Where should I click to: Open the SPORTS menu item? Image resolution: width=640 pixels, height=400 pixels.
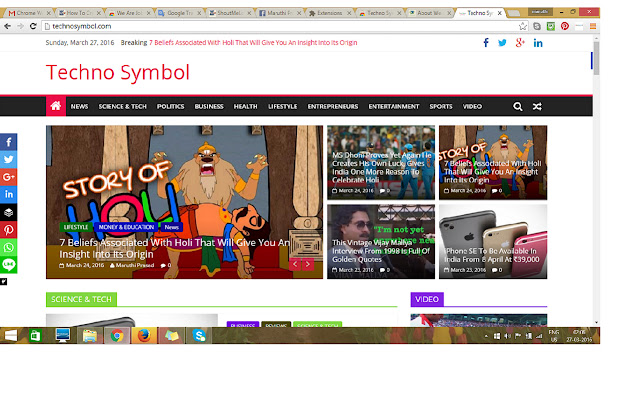441,107
